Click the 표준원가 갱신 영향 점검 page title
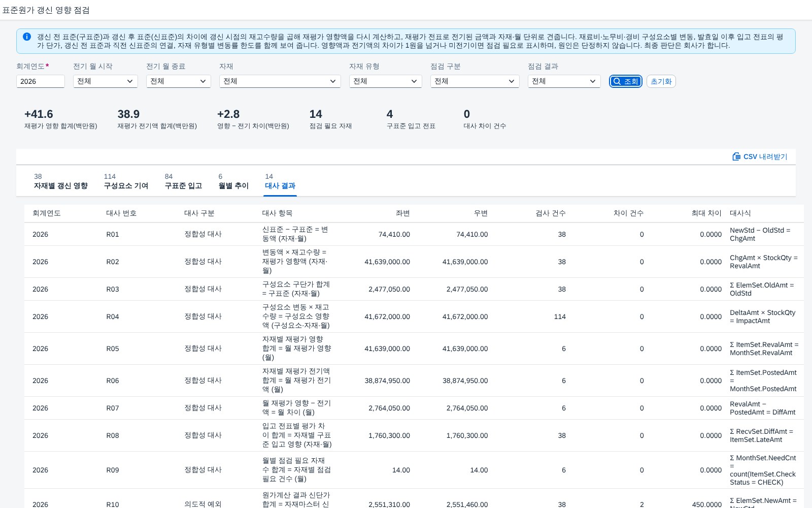Image resolution: width=812 pixels, height=508 pixels. [46, 10]
